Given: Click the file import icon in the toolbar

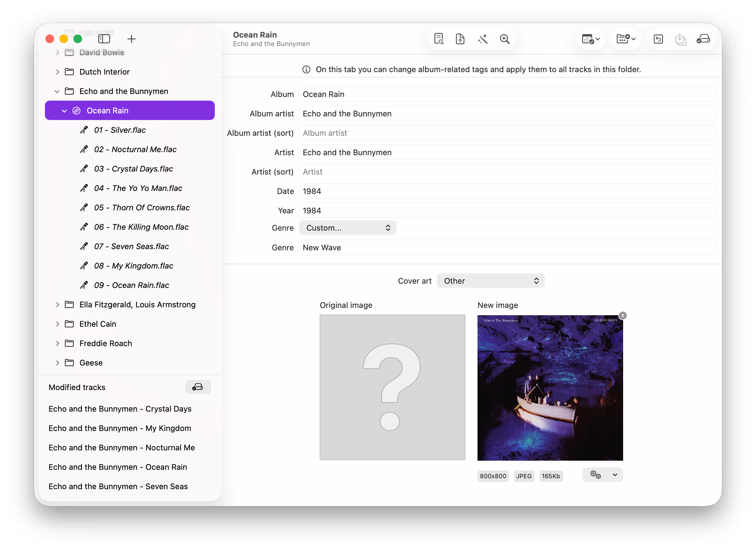Looking at the screenshot, I should (460, 39).
